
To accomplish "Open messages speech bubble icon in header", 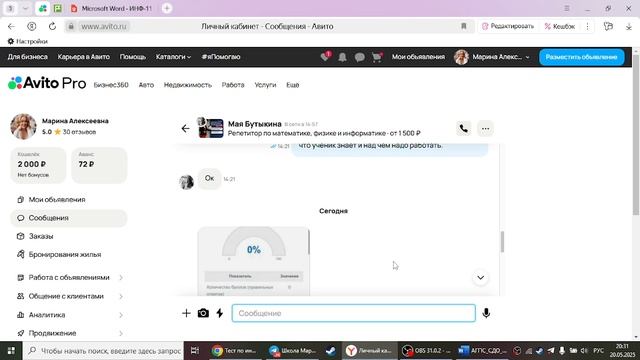I will [359, 57].
